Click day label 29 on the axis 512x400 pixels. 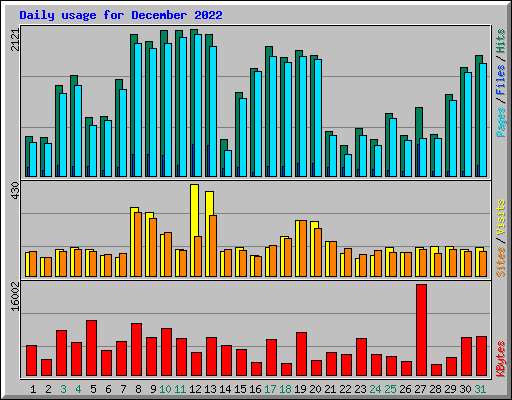click(x=450, y=389)
